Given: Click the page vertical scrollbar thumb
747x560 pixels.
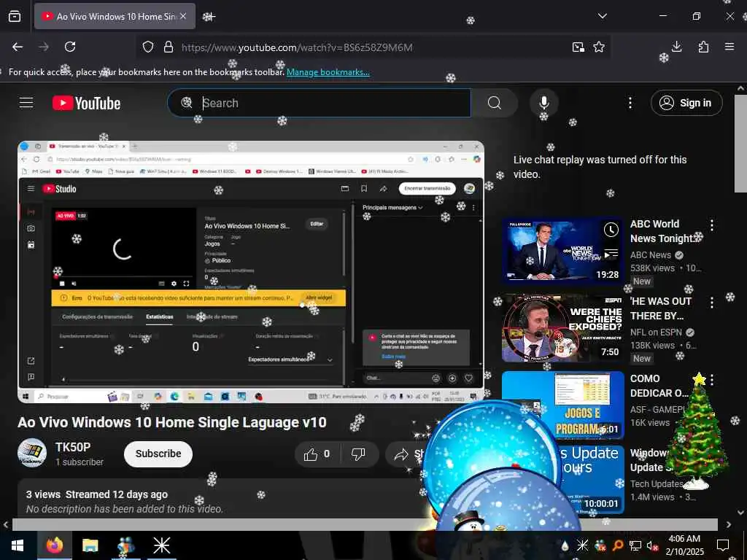Looking at the screenshot, I should (741, 144).
